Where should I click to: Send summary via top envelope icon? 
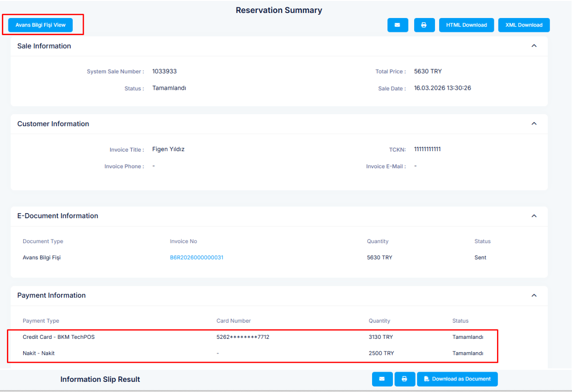pos(398,25)
